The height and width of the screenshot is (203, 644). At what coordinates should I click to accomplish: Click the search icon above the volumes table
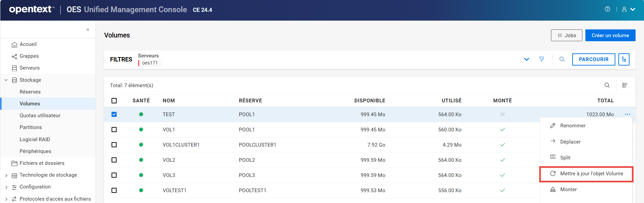point(607,85)
